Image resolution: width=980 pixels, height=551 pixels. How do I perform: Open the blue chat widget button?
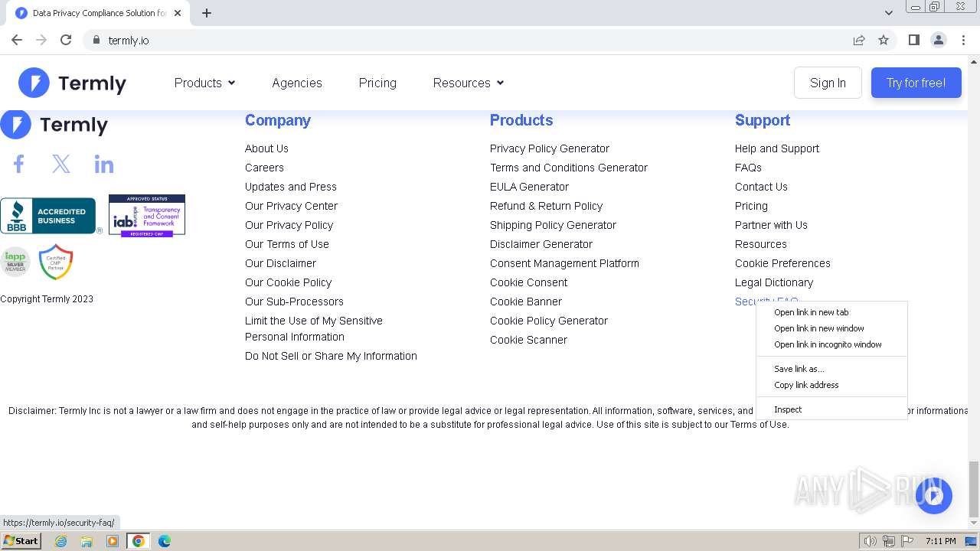coord(933,496)
